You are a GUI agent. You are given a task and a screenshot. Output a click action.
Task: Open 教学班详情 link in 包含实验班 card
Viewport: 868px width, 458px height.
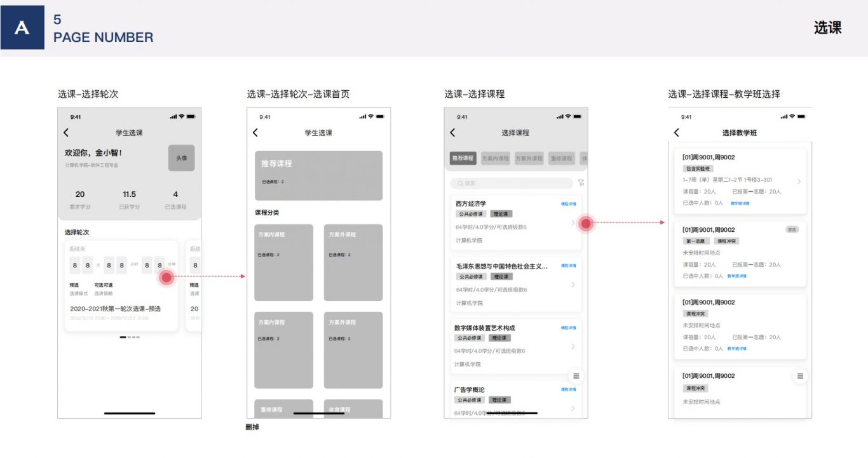tap(740, 203)
